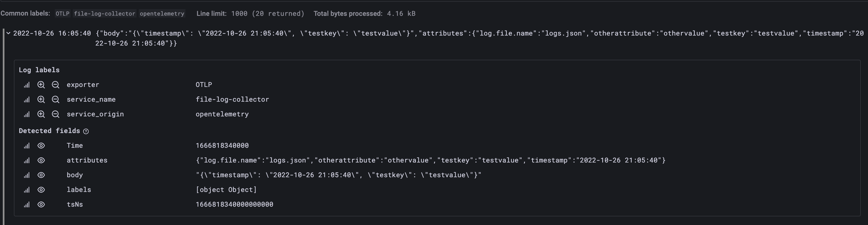The height and width of the screenshot is (225, 868).
Task: Filter for the service_origin label value
Action: tap(41, 114)
